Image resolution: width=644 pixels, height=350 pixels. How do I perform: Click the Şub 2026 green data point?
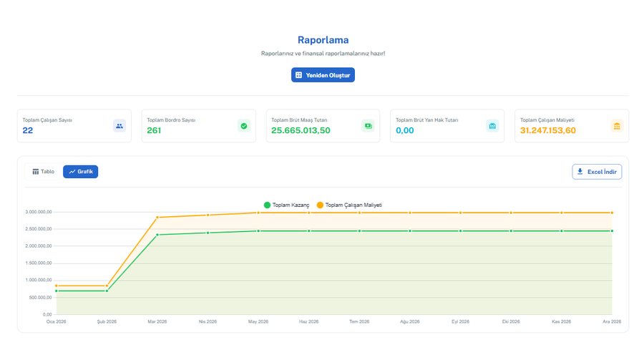pos(107,291)
